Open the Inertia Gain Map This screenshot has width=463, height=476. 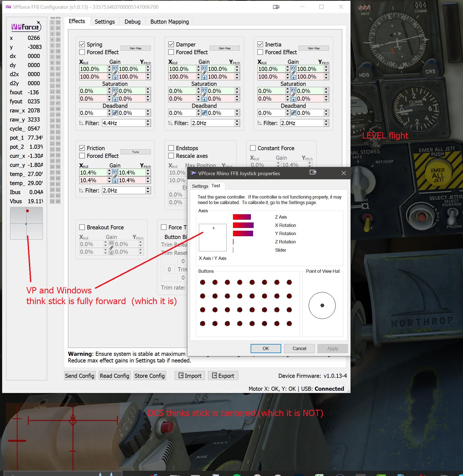(x=314, y=48)
